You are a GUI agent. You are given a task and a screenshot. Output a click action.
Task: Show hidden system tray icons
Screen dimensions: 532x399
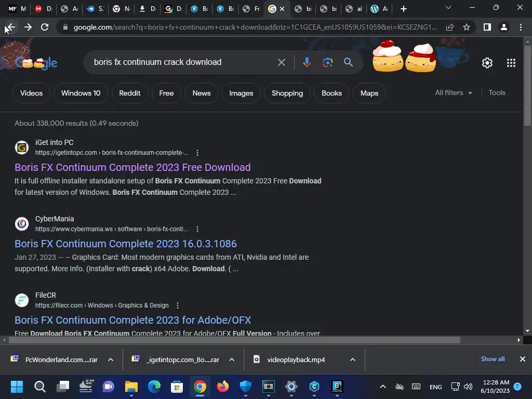click(x=383, y=387)
